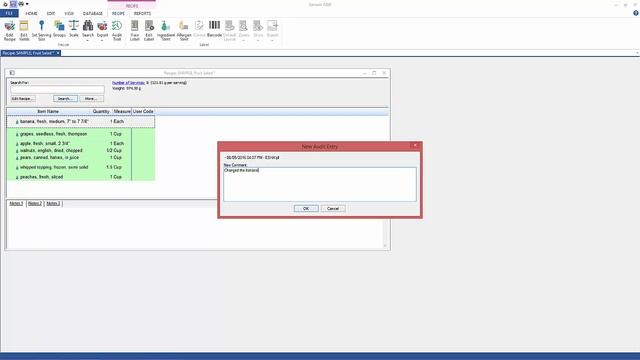Expand the Search ribbon dropdown arrow
Image resolution: width=640 pixels, height=360 pixels.
(88, 40)
